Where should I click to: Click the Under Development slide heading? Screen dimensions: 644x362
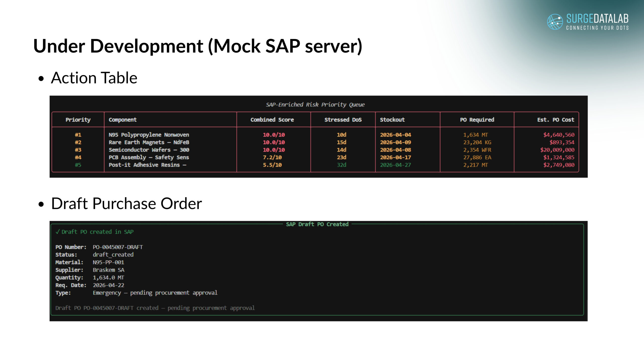(197, 46)
